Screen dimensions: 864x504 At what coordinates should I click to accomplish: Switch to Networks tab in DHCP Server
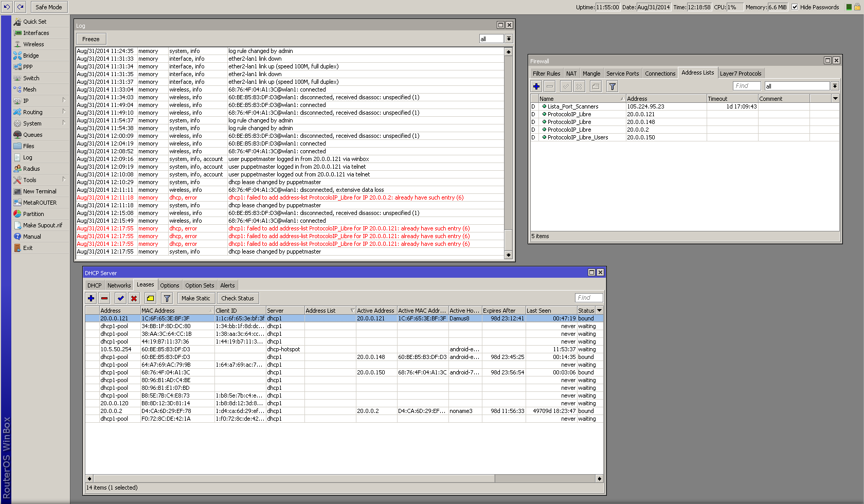[x=119, y=285]
